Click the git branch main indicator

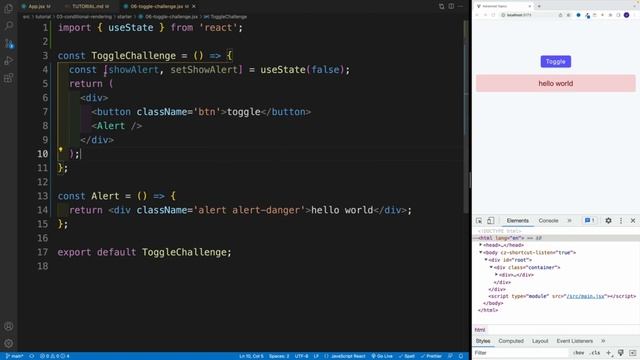click(x=14, y=356)
